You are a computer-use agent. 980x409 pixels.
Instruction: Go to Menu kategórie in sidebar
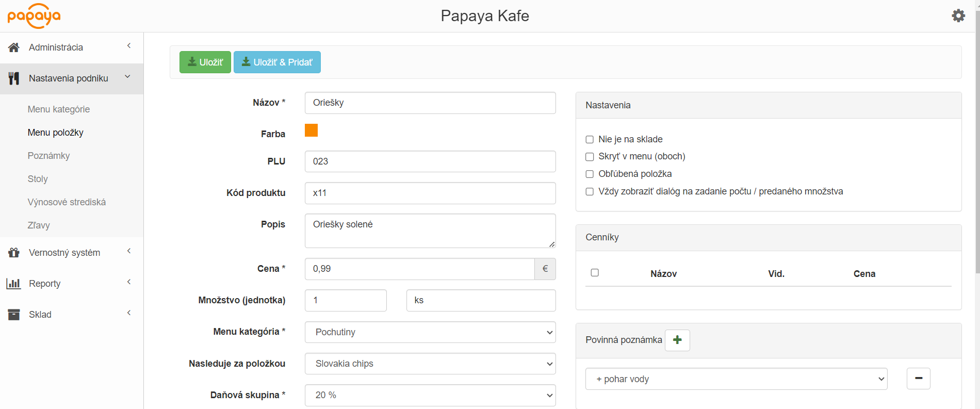coord(59,109)
